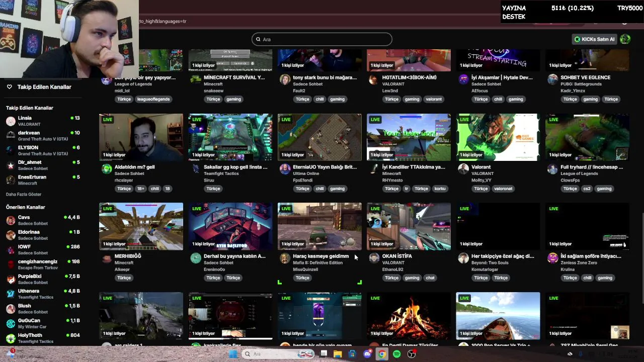
Task: Open Blush avatar in sidebar
Action: (x=11, y=309)
